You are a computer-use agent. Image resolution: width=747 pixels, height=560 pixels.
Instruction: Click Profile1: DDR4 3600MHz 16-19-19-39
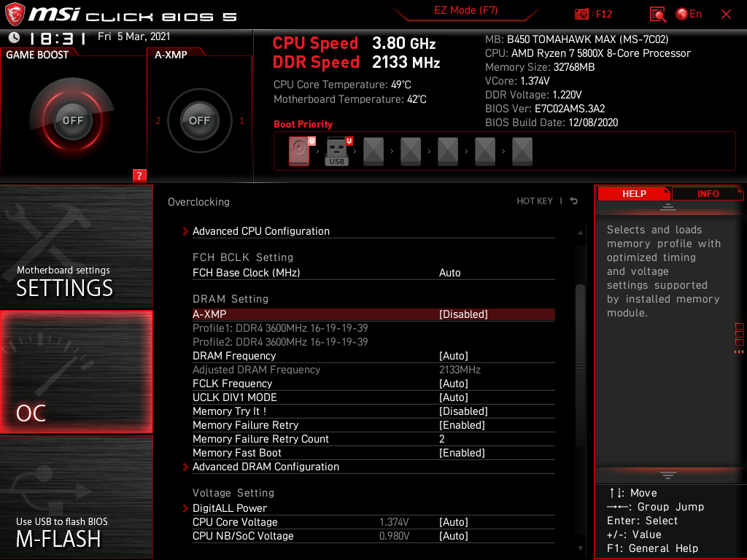280,328
